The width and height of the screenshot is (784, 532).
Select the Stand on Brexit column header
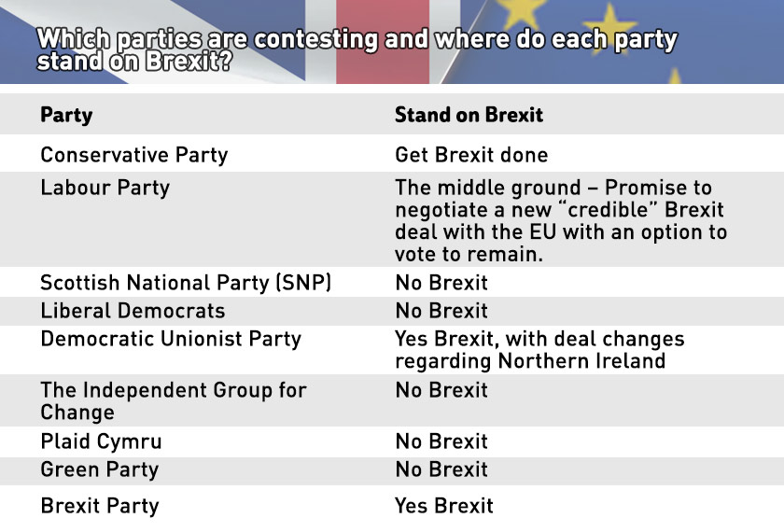click(x=469, y=115)
